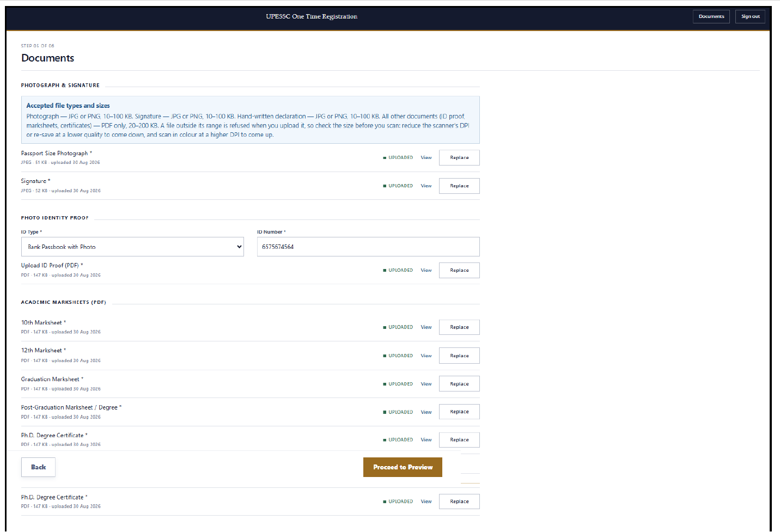
Task: View the uploaded Signature
Action: pos(426,186)
